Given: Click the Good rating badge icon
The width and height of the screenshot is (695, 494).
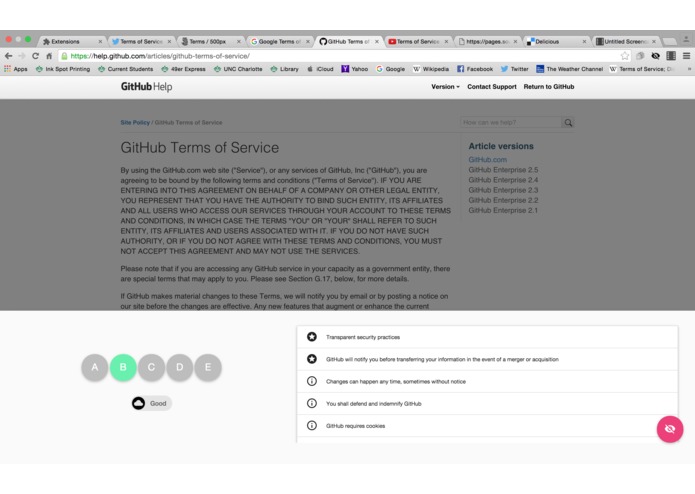Looking at the screenshot, I should point(138,403).
